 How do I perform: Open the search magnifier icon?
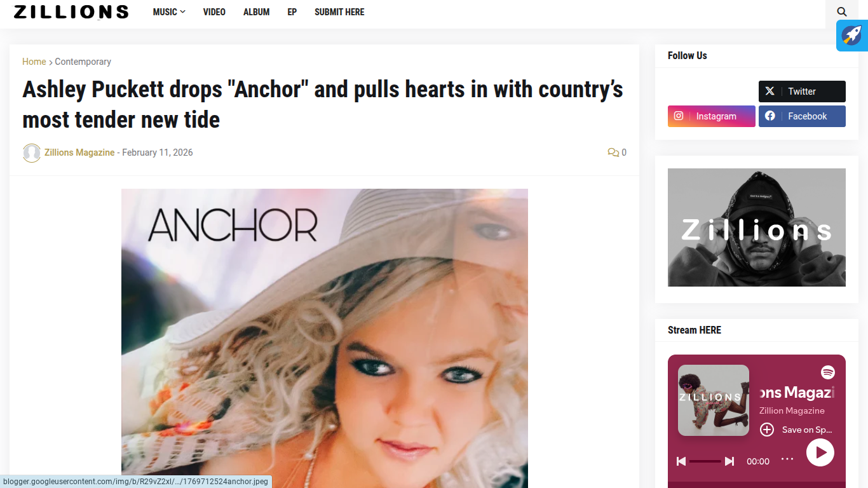point(842,11)
